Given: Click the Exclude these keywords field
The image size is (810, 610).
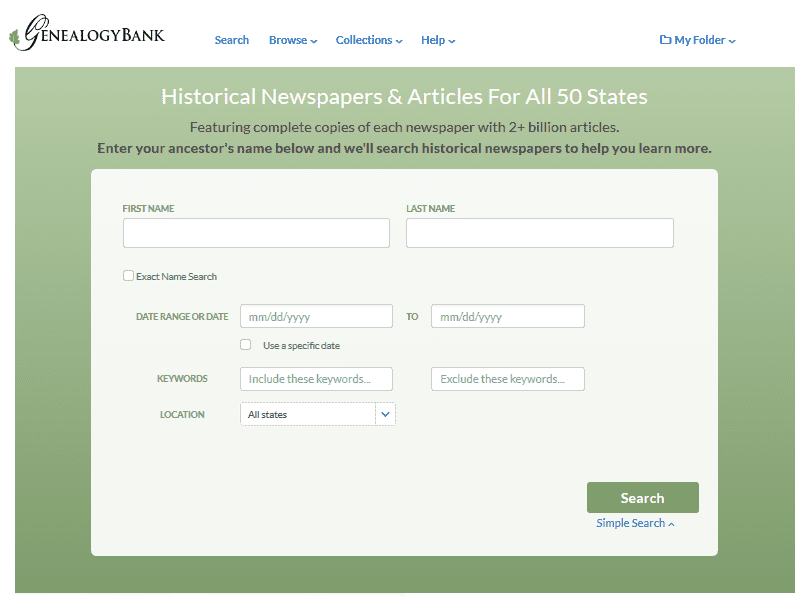Looking at the screenshot, I should tap(508, 379).
